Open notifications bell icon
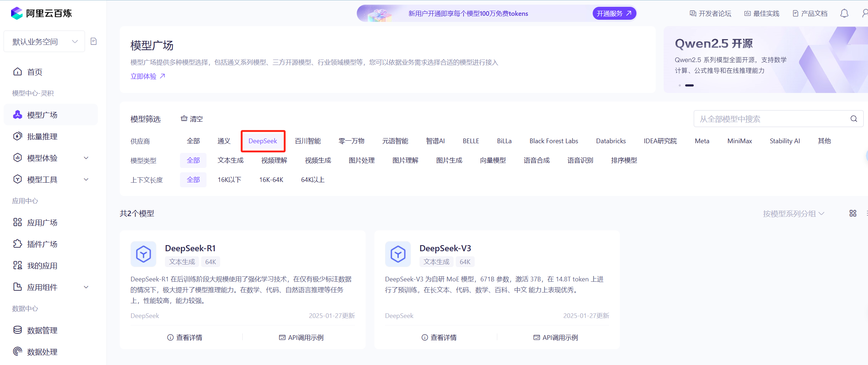Image resolution: width=868 pixels, height=365 pixels. (x=844, y=13)
